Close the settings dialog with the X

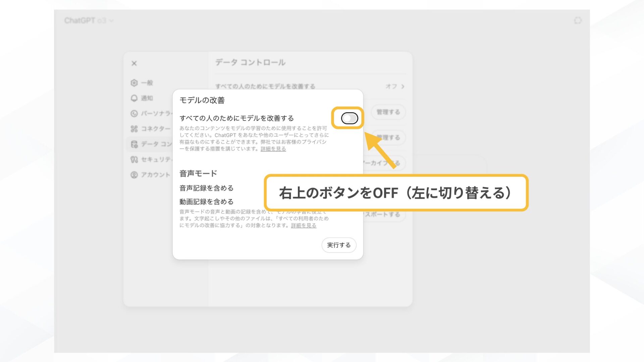click(134, 63)
